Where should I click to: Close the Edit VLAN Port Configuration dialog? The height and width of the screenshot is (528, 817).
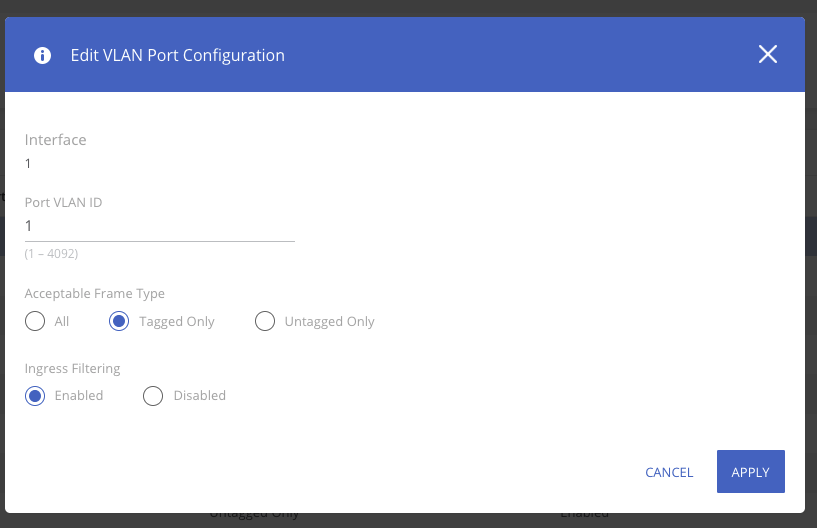pos(768,55)
